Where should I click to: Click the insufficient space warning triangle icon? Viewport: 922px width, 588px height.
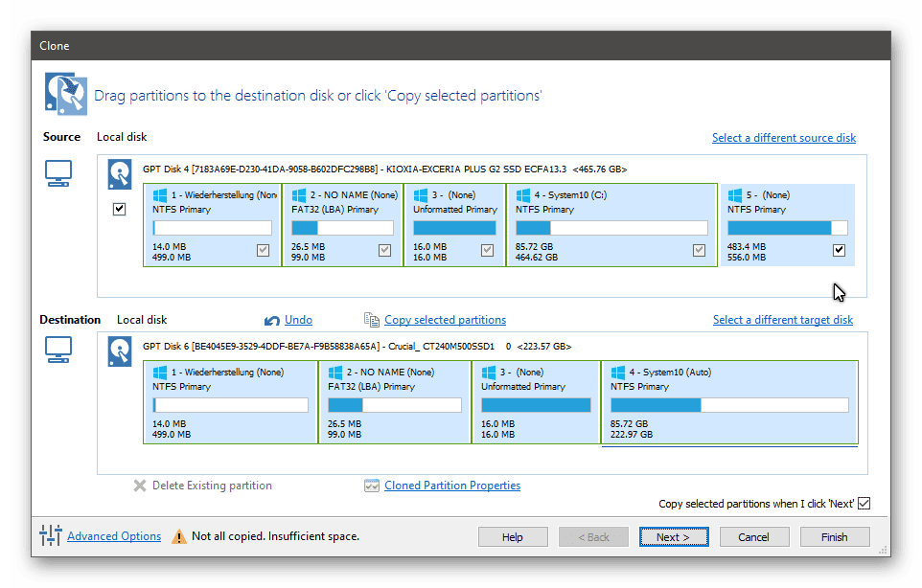(179, 536)
